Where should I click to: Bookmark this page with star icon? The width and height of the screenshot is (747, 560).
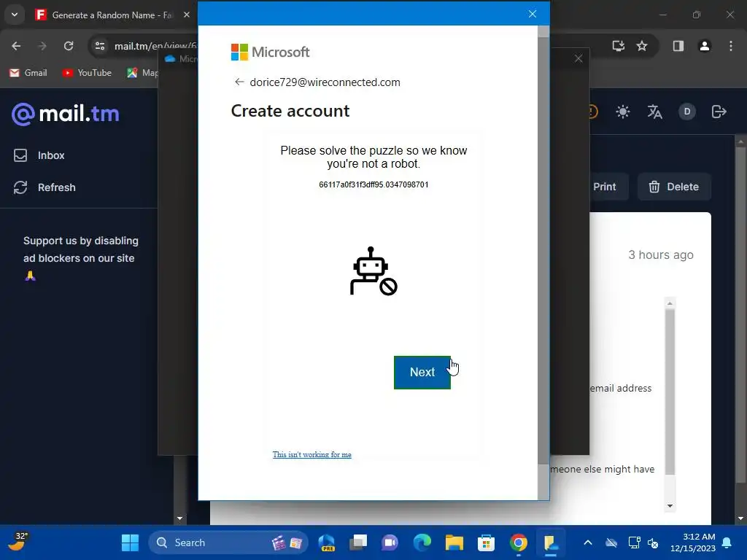(642, 46)
